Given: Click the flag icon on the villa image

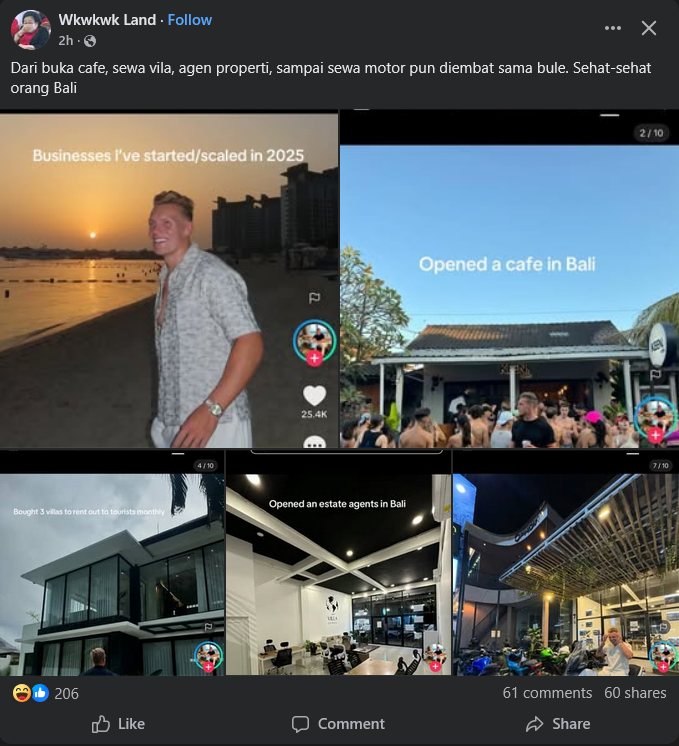Looking at the screenshot, I should click(208, 627).
